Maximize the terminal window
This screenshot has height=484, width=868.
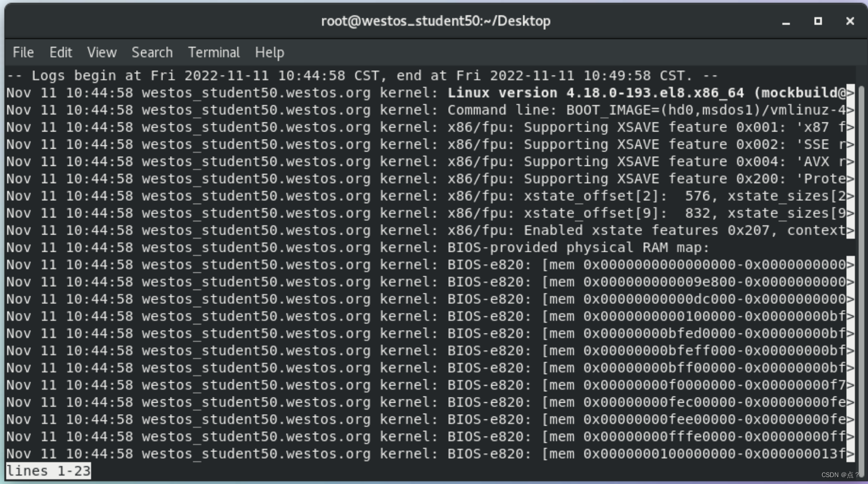click(x=818, y=21)
